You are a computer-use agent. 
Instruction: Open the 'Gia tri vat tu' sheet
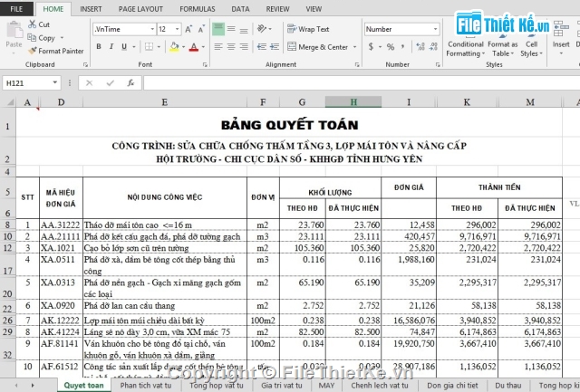(x=282, y=386)
